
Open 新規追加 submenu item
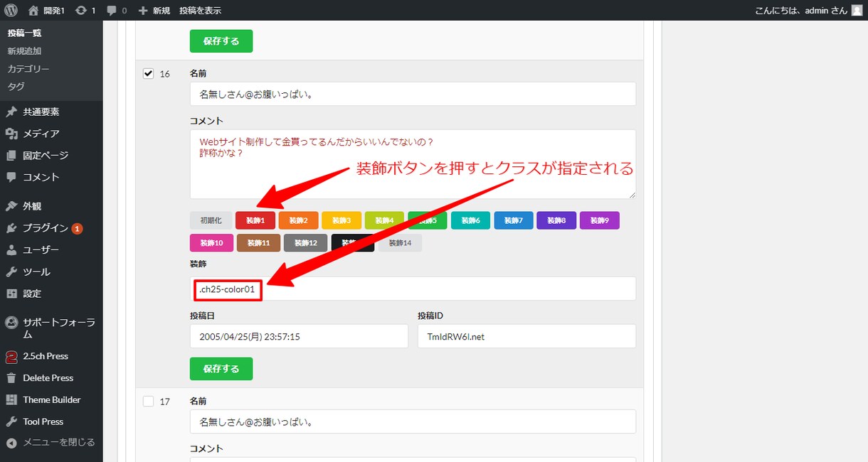pyautogui.click(x=25, y=51)
